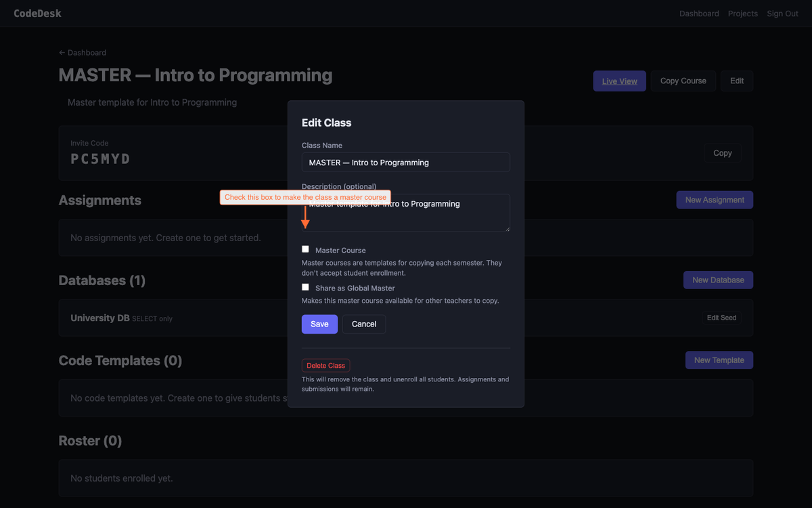The width and height of the screenshot is (812, 508).
Task: Follow the back arrow Dashboard link
Action: tap(83, 53)
